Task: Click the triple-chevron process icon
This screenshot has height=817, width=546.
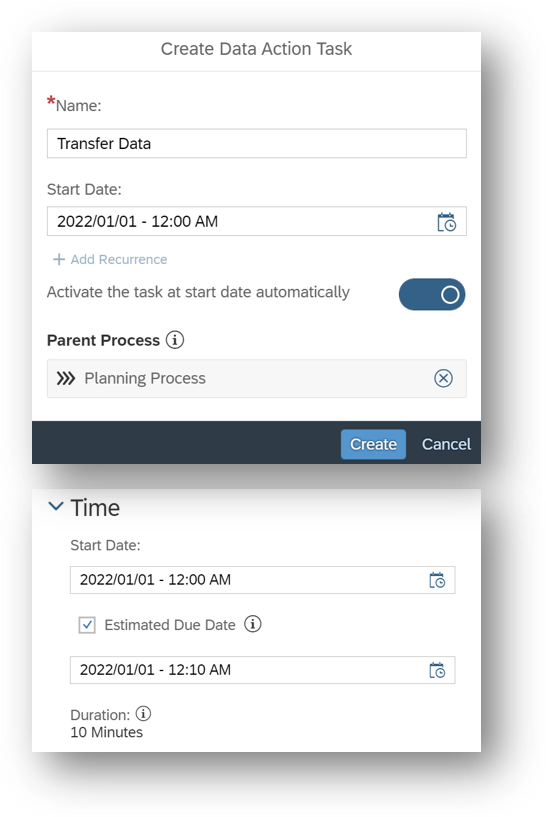Action: click(x=66, y=378)
